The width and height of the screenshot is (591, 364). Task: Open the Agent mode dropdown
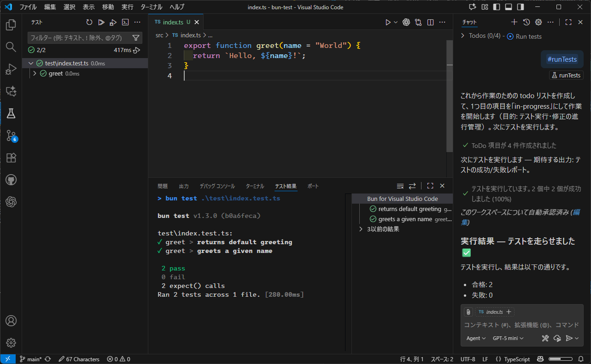[476, 338]
